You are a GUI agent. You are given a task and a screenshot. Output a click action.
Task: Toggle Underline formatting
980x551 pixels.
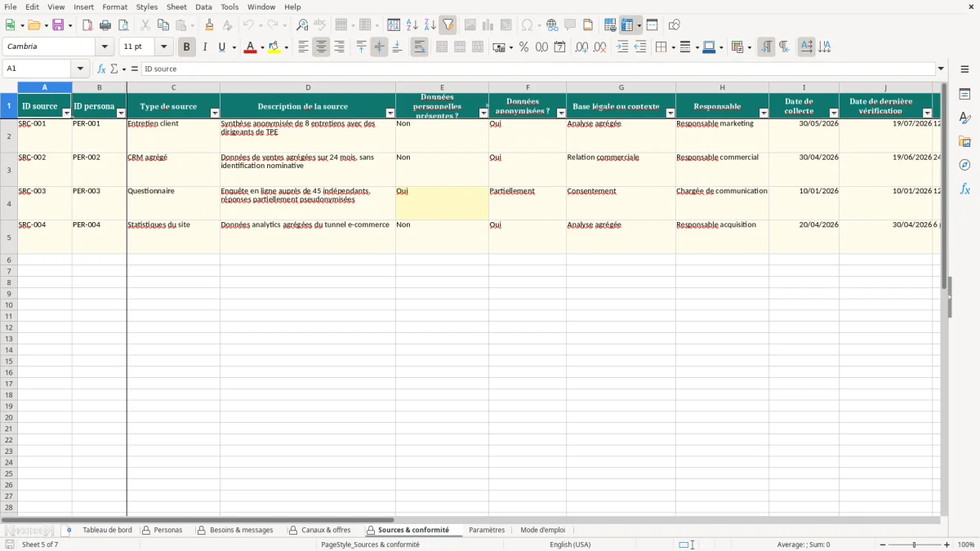point(221,47)
